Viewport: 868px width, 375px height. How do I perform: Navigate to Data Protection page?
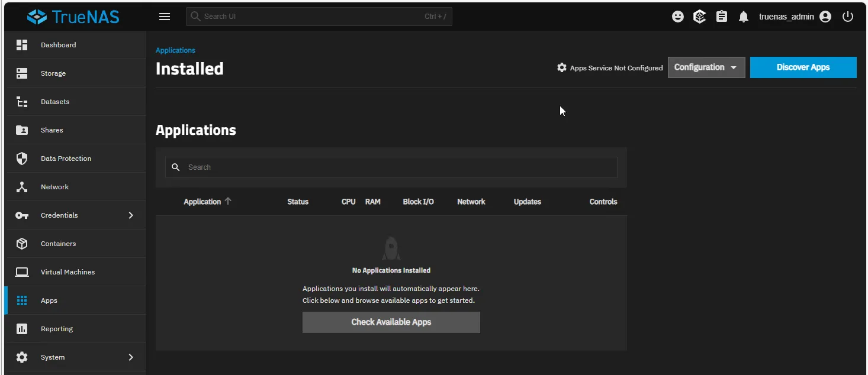click(66, 159)
